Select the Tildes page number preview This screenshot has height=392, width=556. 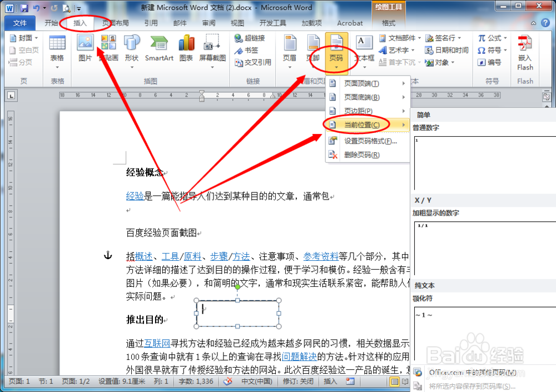click(485, 334)
